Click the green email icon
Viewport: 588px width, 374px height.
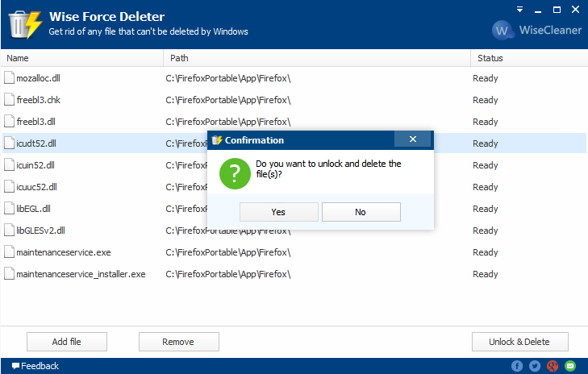click(x=570, y=366)
